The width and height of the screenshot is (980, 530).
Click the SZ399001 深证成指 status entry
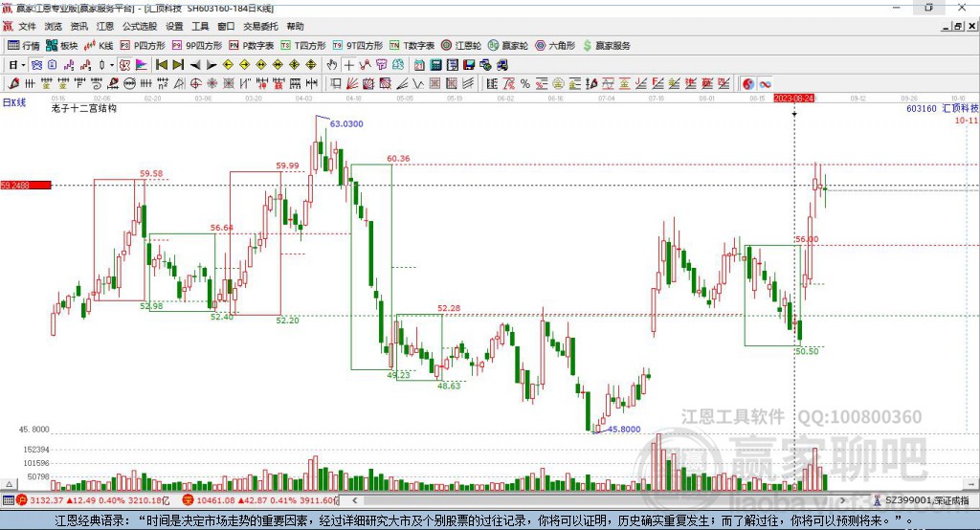(922, 500)
